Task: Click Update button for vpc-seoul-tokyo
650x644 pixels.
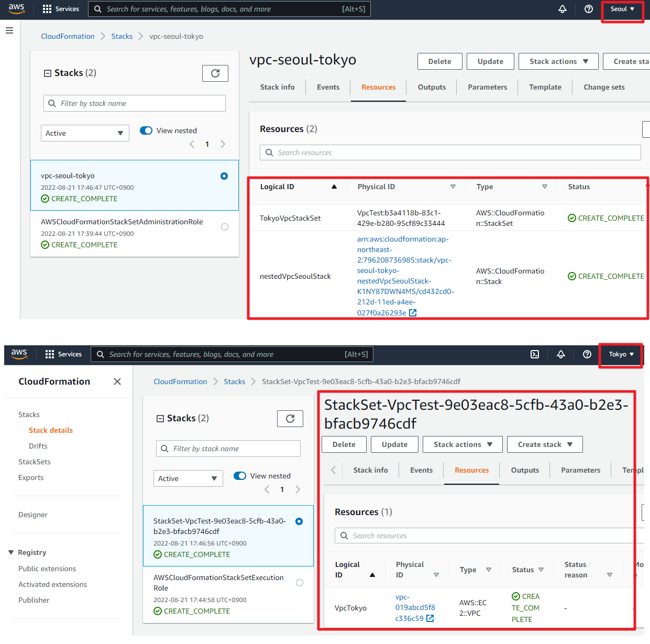Action: [x=490, y=61]
